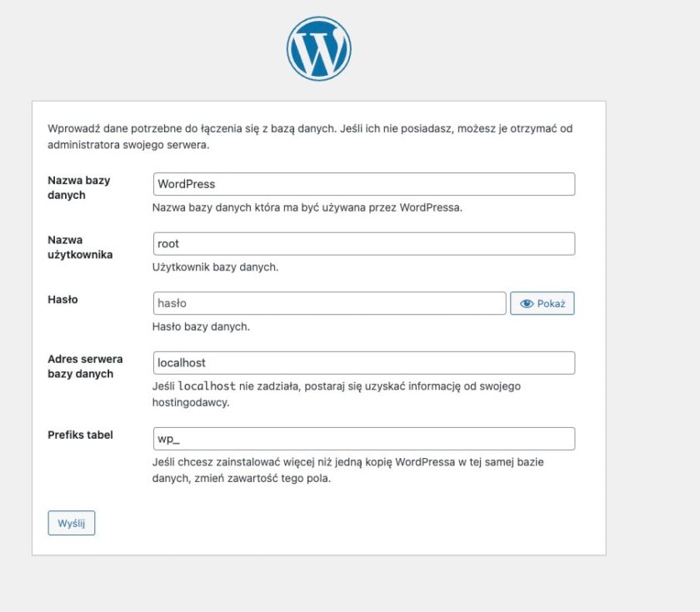The width and height of the screenshot is (700, 612).
Task: Click the password field showing hasło
Action: (x=329, y=303)
